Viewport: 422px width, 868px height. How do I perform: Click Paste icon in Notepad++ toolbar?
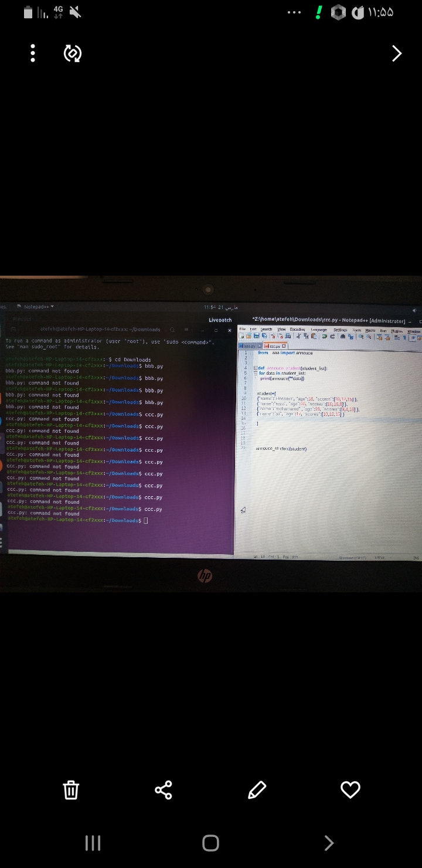tap(314, 336)
